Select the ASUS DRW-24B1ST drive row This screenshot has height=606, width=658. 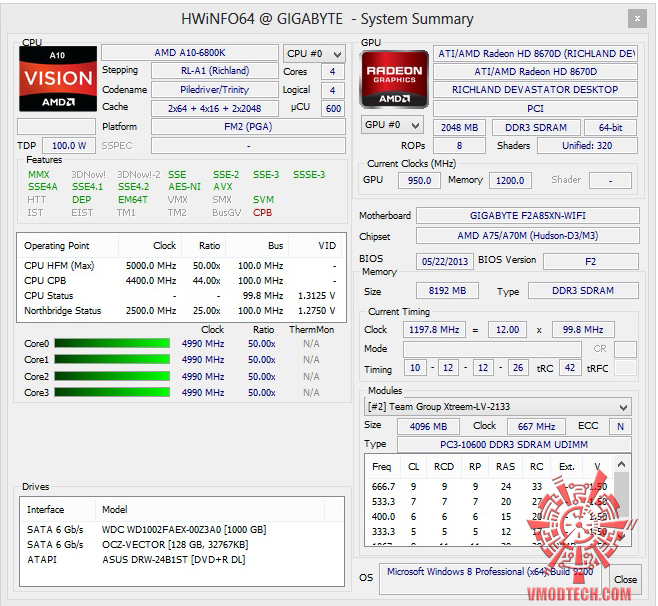coord(181,560)
